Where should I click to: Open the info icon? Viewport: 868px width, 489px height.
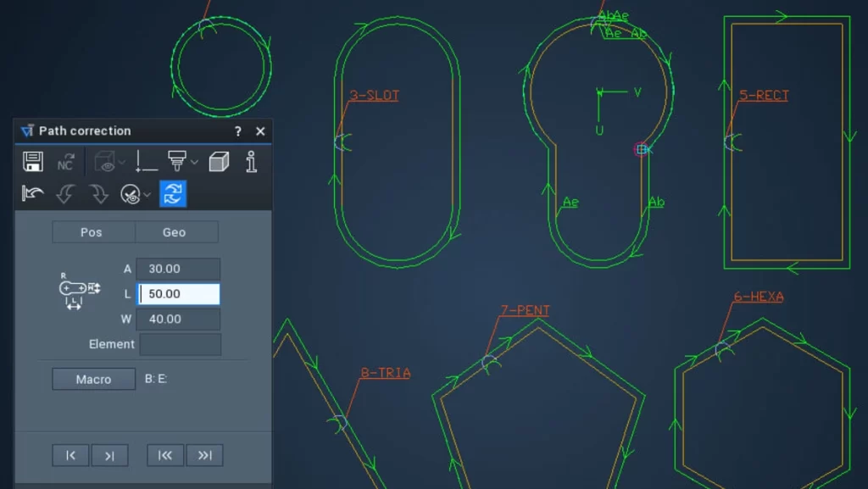pos(251,162)
